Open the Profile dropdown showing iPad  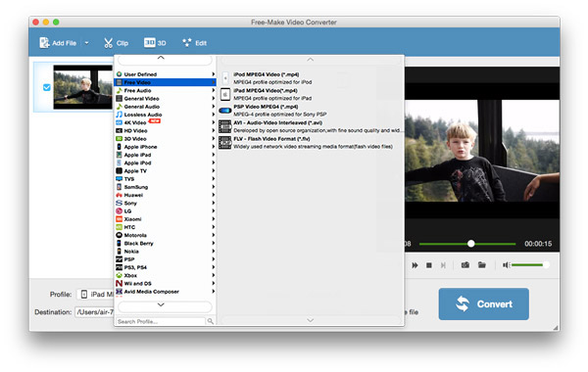coord(96,294)
